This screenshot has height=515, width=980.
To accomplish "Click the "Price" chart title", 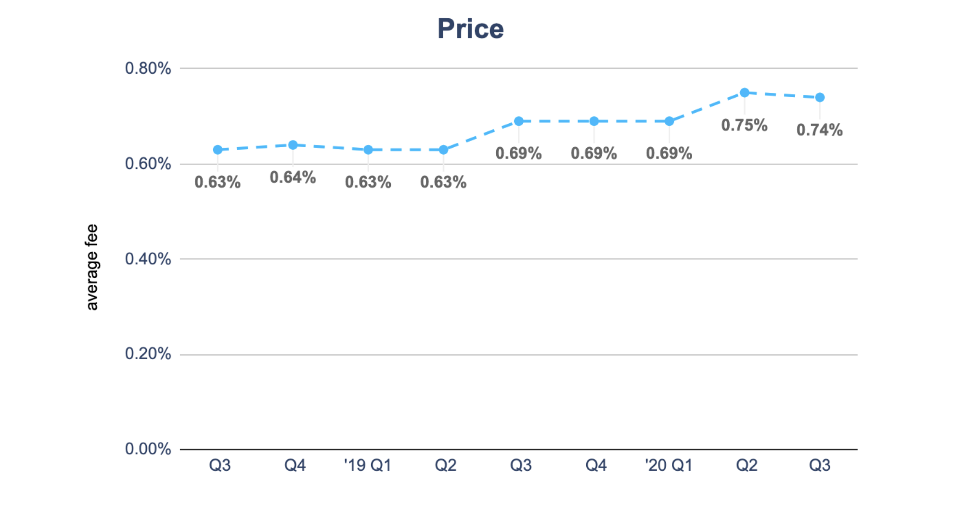I will click(x=470, y=29).
